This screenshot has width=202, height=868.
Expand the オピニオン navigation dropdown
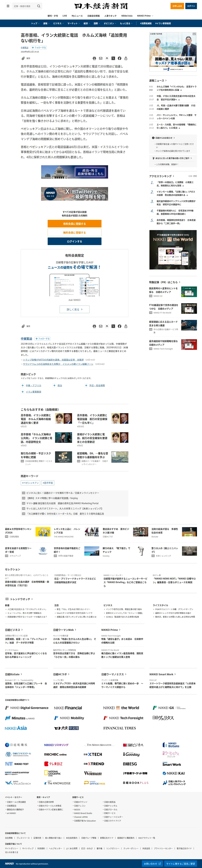pos(110,24)
